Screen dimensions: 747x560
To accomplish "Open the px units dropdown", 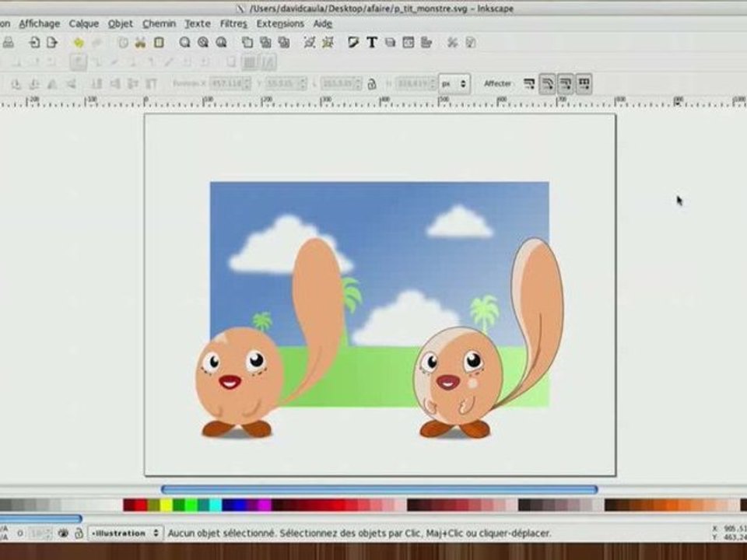I will click(454, 84).
